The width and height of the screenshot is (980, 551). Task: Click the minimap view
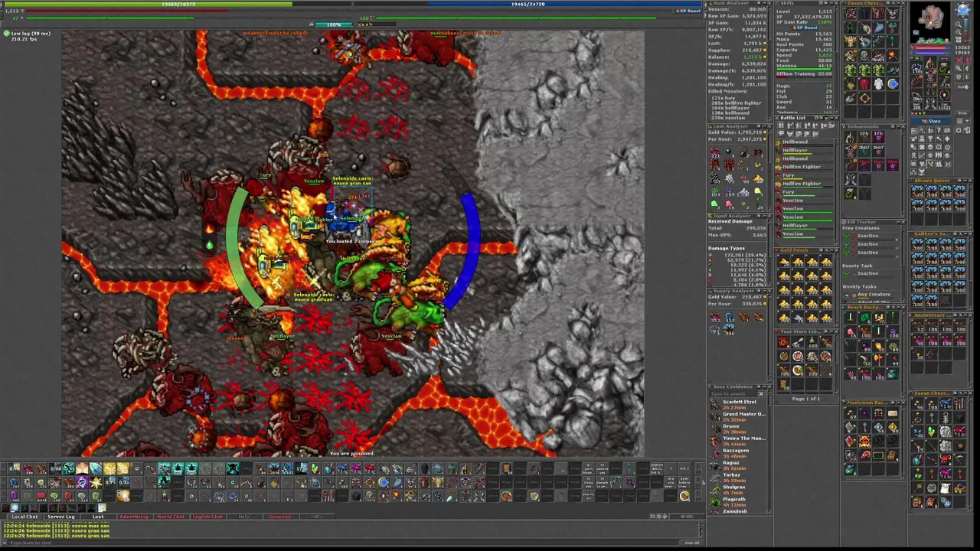tap(930, 23)
